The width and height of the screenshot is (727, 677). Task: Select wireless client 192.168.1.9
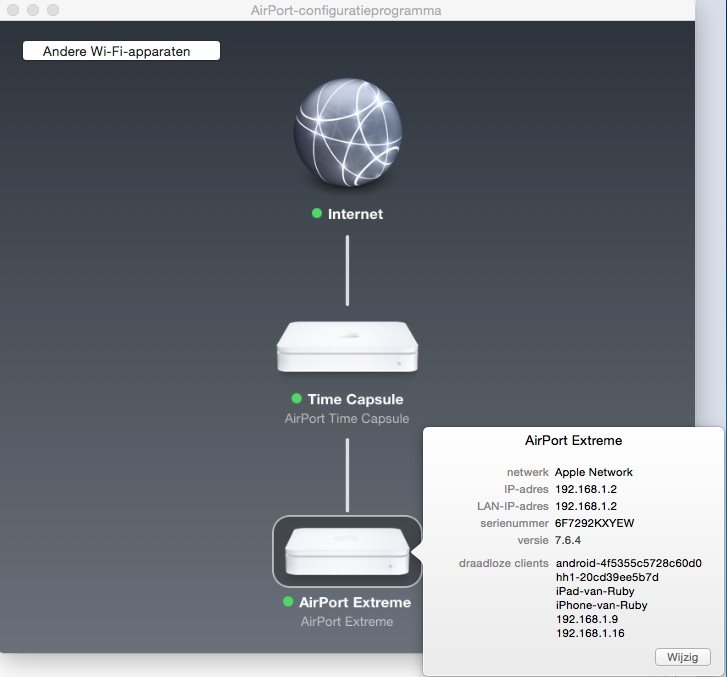585,619
